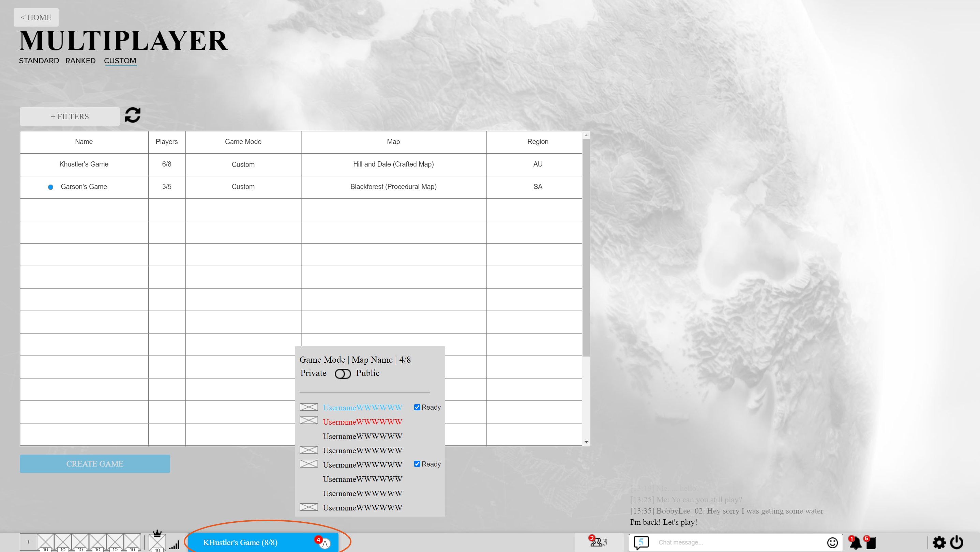The height and width of the screenshot is (552, 980).
Task: Go back using the HOME button
Action: point(36,17)
